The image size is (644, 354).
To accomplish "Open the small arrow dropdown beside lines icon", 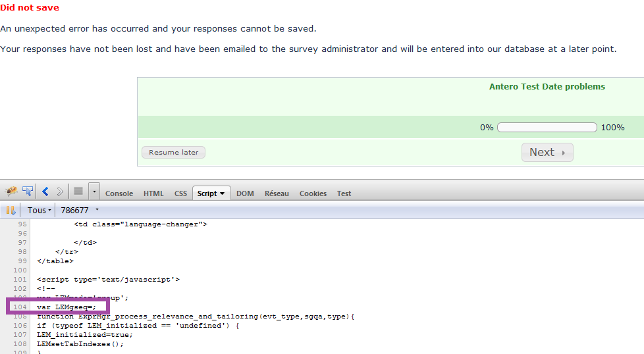I will pos(94,192).
